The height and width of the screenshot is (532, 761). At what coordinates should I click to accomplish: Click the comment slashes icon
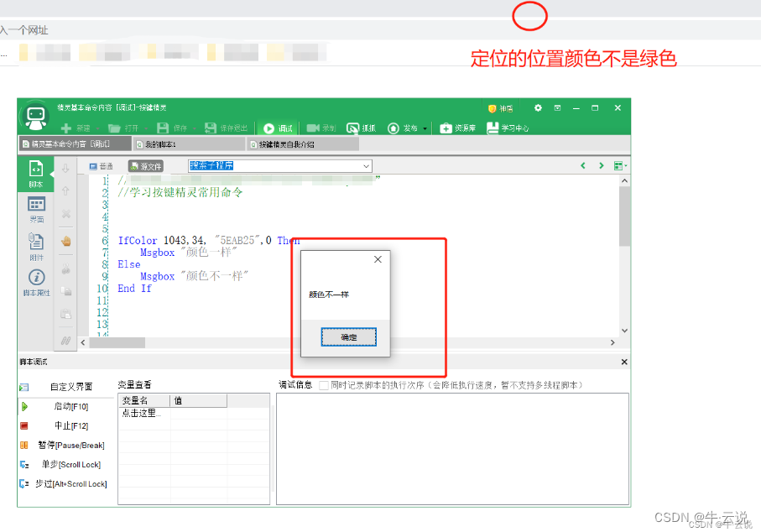coord(66,341)
